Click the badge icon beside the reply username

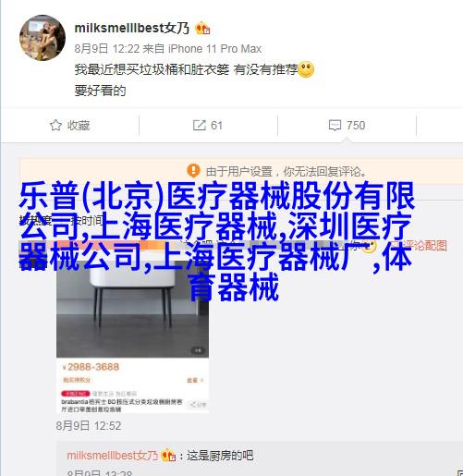(168, 455)
